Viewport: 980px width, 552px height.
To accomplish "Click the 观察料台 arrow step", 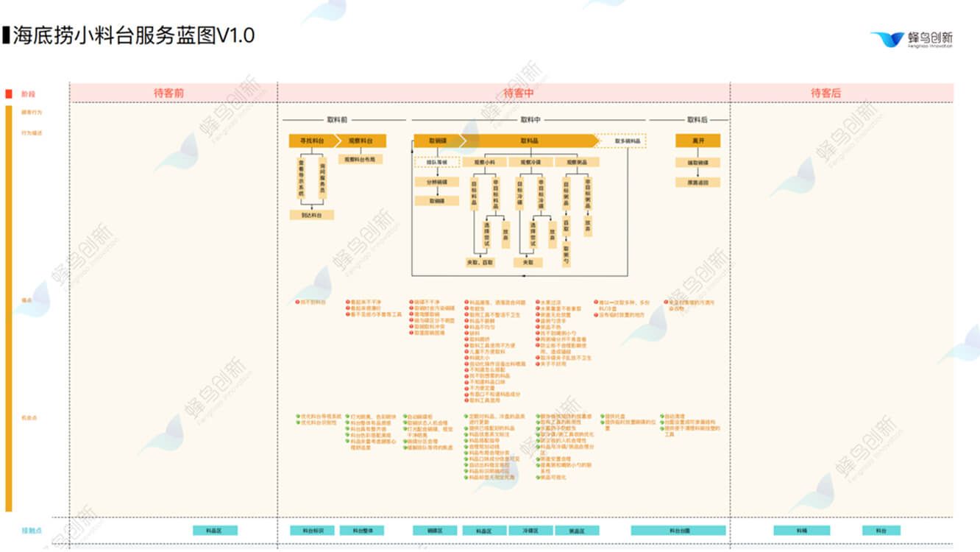I will click(x=361, y=141).
